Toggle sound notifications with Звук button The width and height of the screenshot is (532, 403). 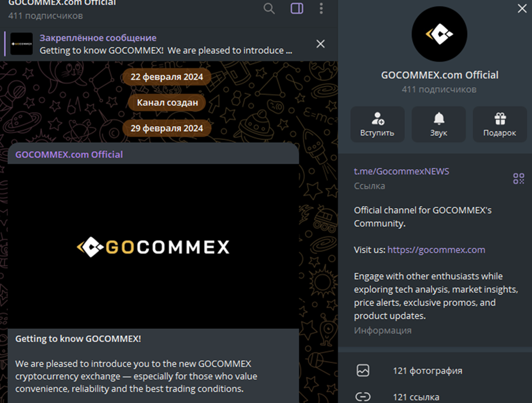439,125
